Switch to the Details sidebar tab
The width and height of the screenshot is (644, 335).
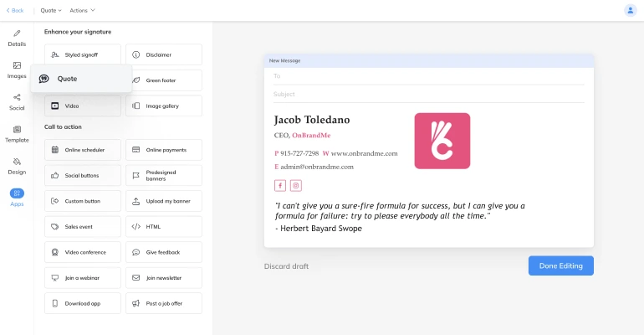[x=17, y=39]
